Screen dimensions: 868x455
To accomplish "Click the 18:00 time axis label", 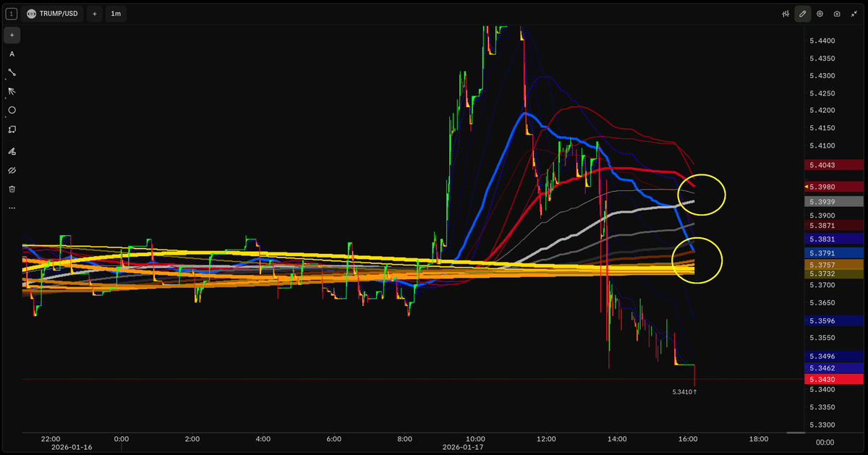I will pyautogui.click(x=758, y=438).
